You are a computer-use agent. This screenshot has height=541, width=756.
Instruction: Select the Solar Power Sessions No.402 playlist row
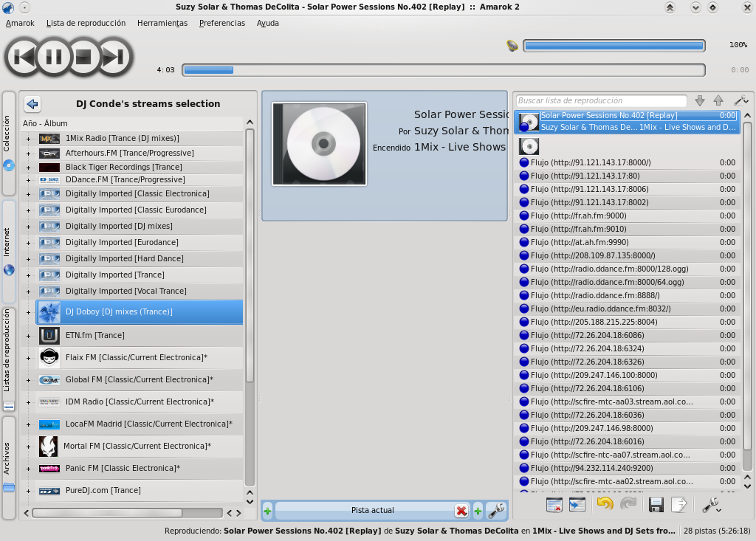point(628,122)
